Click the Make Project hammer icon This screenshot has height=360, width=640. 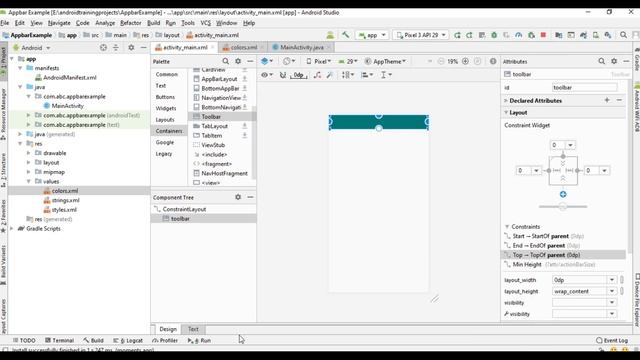[x=345, y=35]
